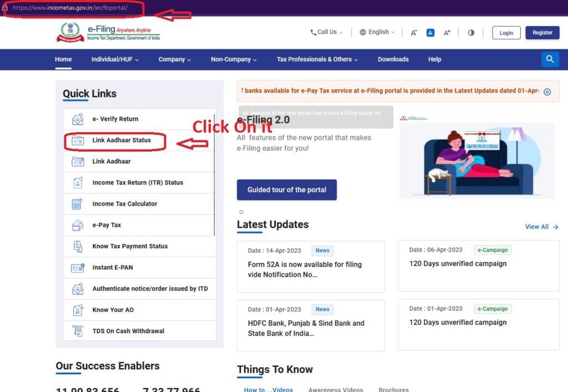Open the HDFC Bank, Punjab & Sind Bank news
This screenshot has width=568, height=392.
coord(311,325)
